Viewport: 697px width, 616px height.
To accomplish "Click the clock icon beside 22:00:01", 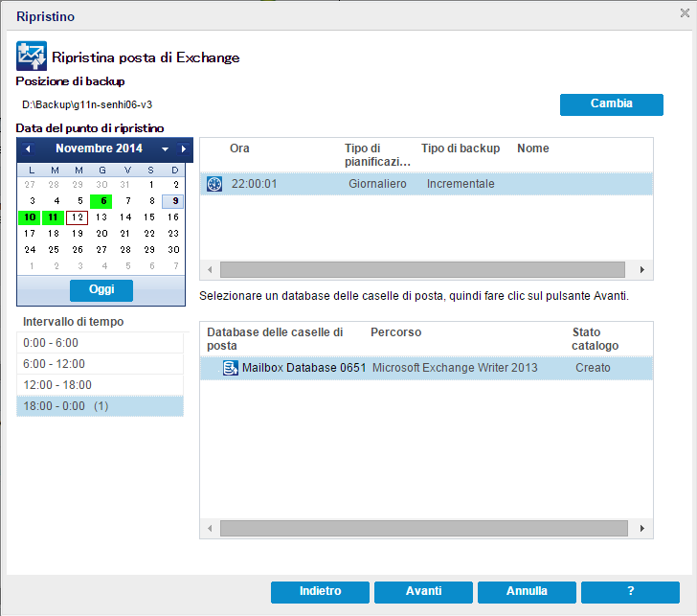I will 214,184.
